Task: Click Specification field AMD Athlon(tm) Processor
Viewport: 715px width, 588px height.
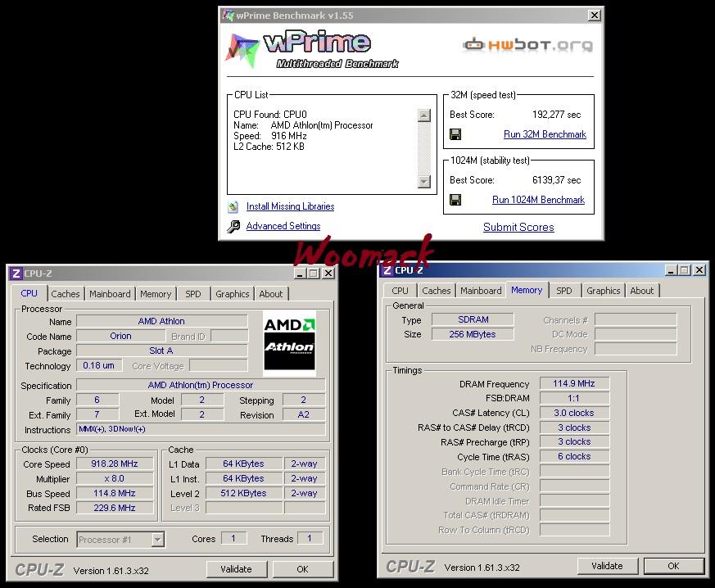Action: click(x=201, y=385)
